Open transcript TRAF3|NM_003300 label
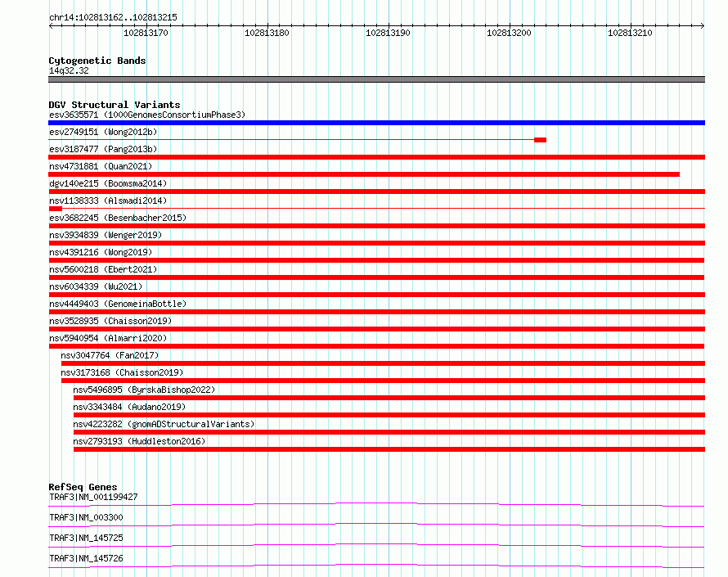Viewport: 728px width, 577px height. point(86,517)
